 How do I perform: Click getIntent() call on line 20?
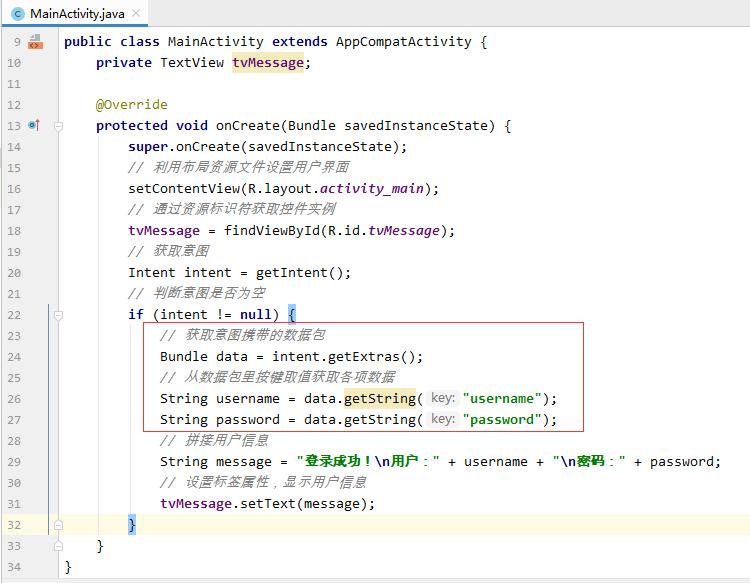click(x=299, y=273)
